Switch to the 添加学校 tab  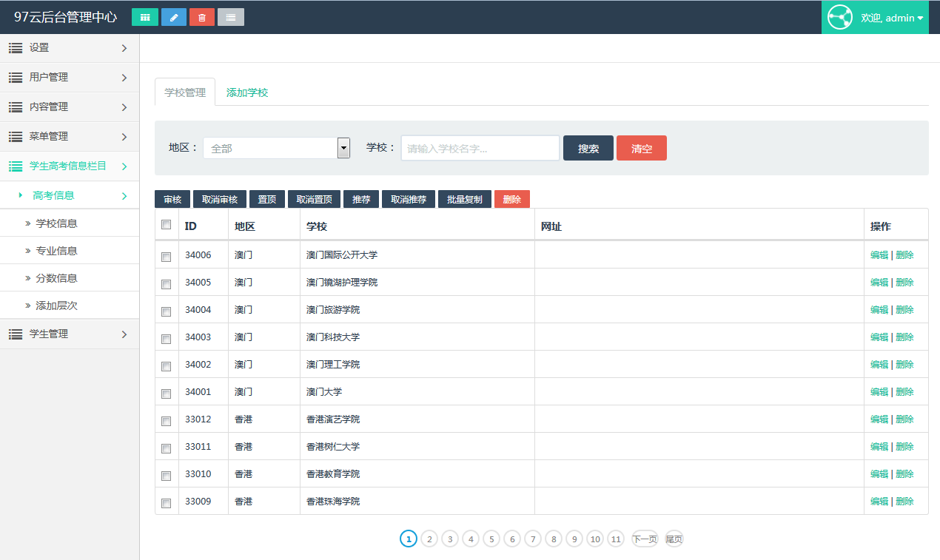pos(247,92)
